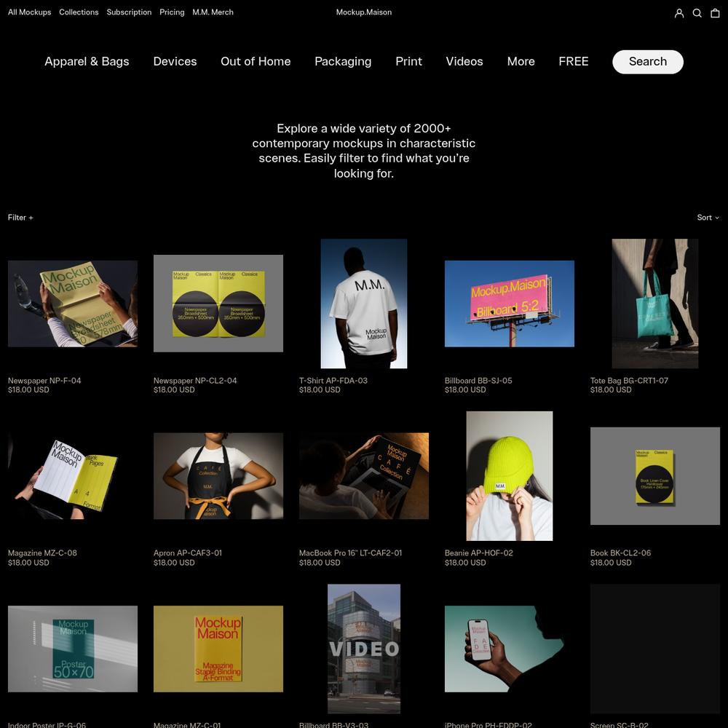This screenshot has width=728, height=728.
Task: Open the More category menu
Action: [521, 61]
